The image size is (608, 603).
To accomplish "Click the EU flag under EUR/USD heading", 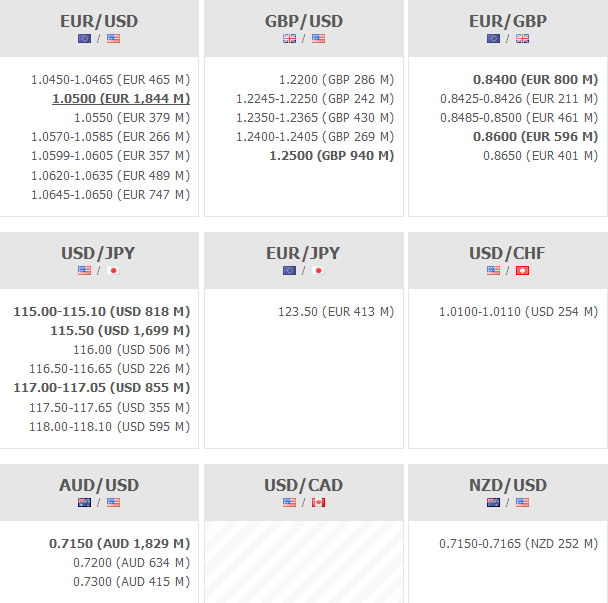I will [x=84, y=39].
